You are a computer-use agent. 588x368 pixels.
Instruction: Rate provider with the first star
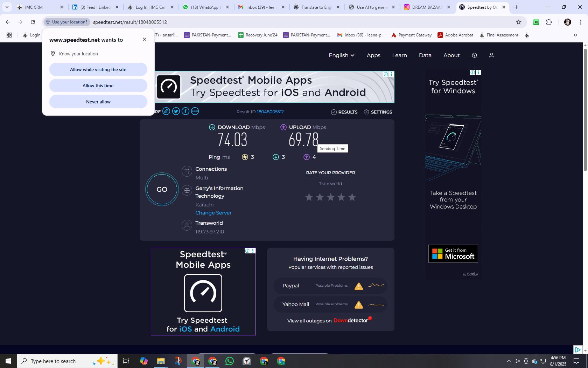tap(309, 197)
